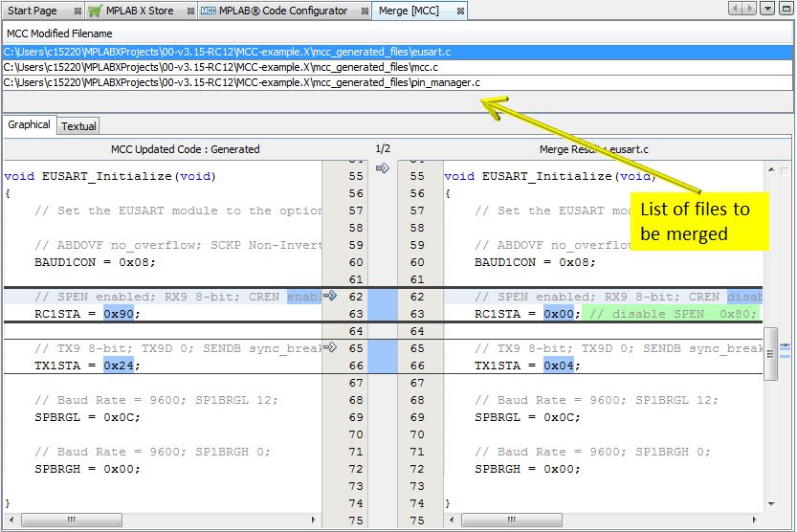Close the Start Page tab

[x=77, y=11]
